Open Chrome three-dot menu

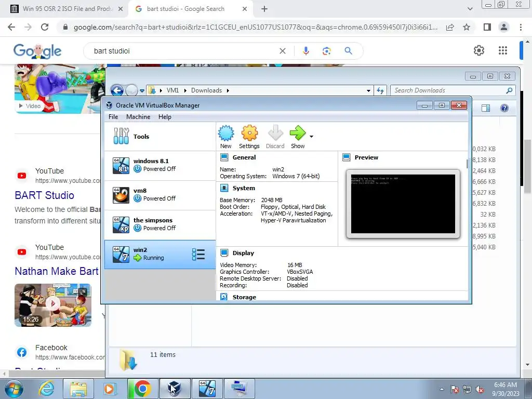(x=521, y=27)
